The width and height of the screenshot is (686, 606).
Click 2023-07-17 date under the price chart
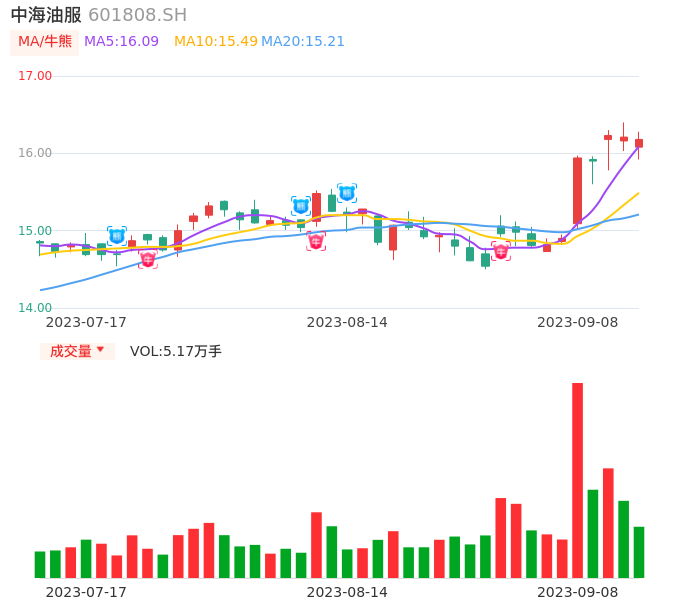pyautogui.click(x=86, y=322)
